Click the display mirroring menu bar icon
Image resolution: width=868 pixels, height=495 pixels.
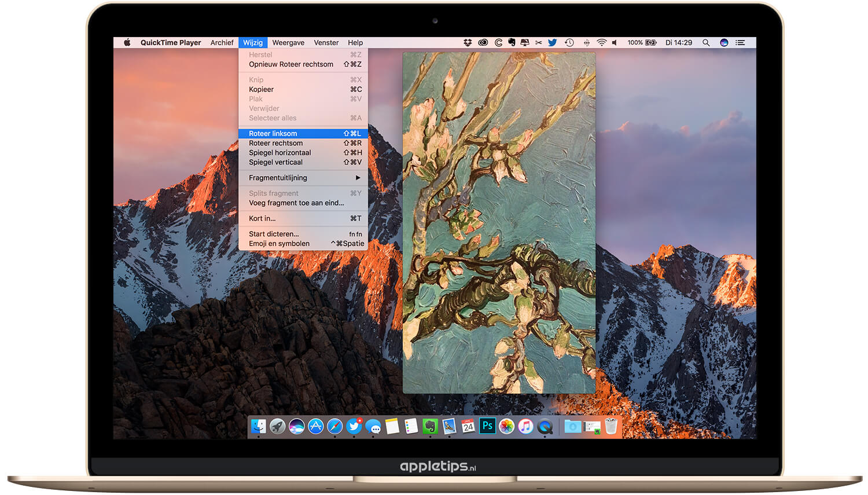(x=525, y=42)
